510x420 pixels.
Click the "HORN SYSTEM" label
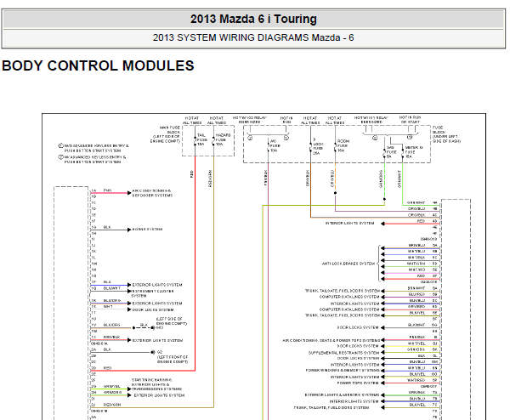point(147,230)
